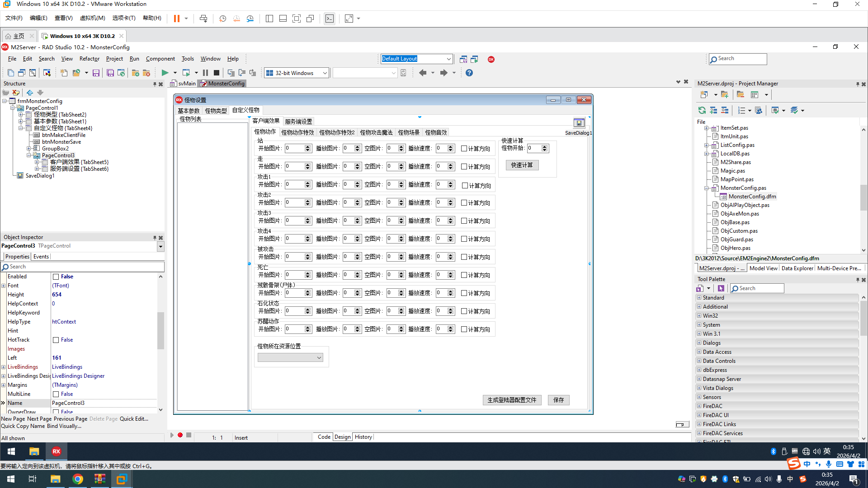868x488 pixels.
Task: Click the SaveDialog1 component icon on form
Action: (579, 123)
